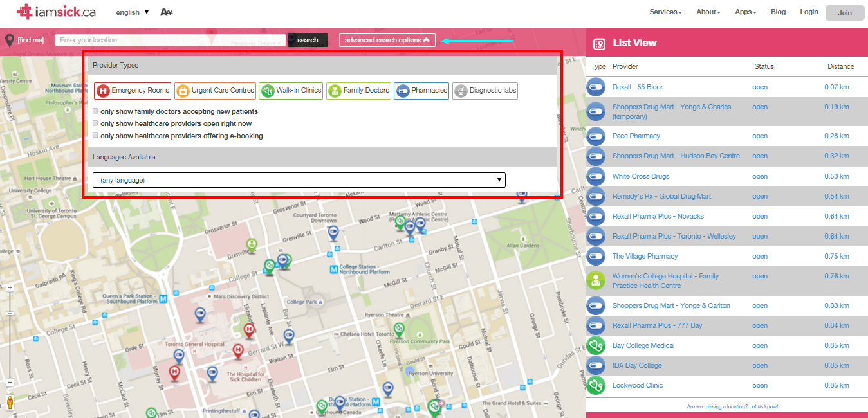Click the red Hospital for Sick Children map marker
Image resolution: width=868 pixels, height=418 pixels.
click(x=238, y=350)
